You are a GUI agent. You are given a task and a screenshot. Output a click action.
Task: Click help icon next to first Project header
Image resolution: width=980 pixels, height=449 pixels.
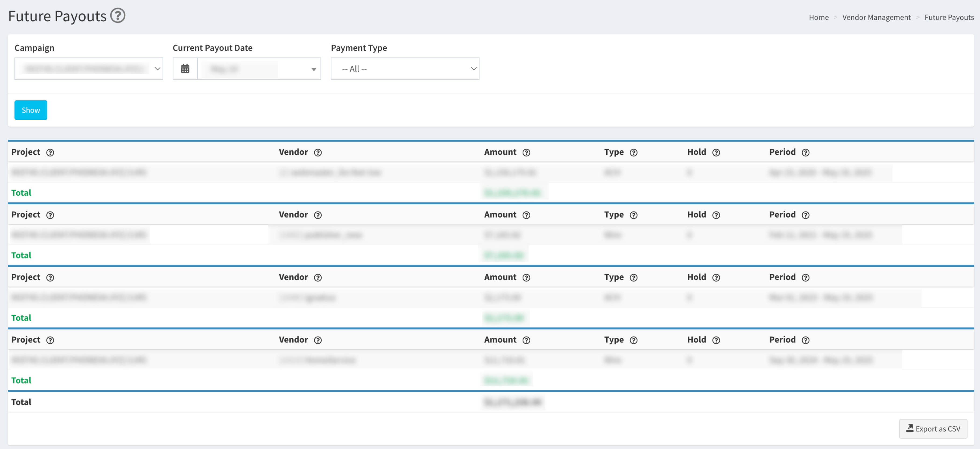click(50, 153)
